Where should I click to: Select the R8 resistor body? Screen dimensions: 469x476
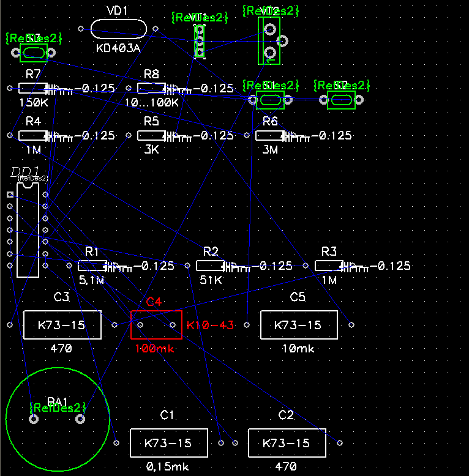tap(151, 88)
